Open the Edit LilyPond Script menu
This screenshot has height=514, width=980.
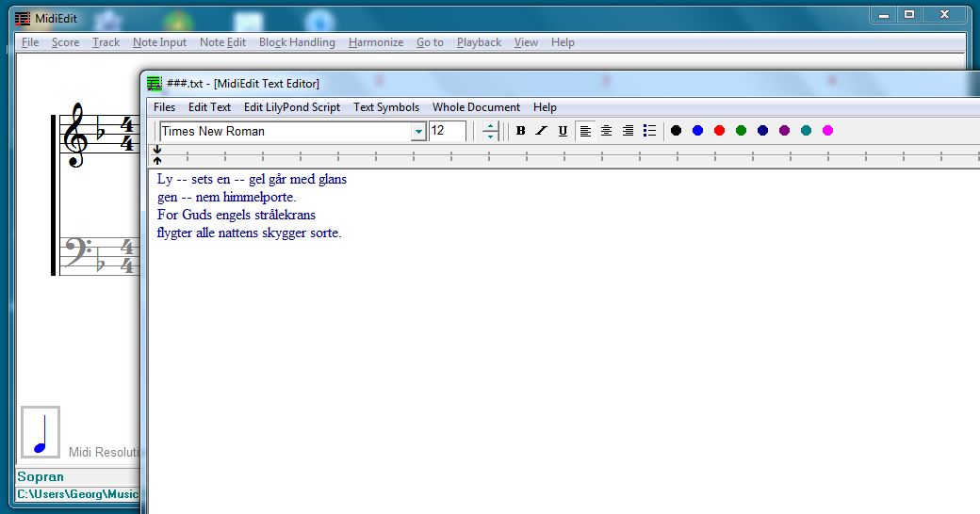click(292, 107)
